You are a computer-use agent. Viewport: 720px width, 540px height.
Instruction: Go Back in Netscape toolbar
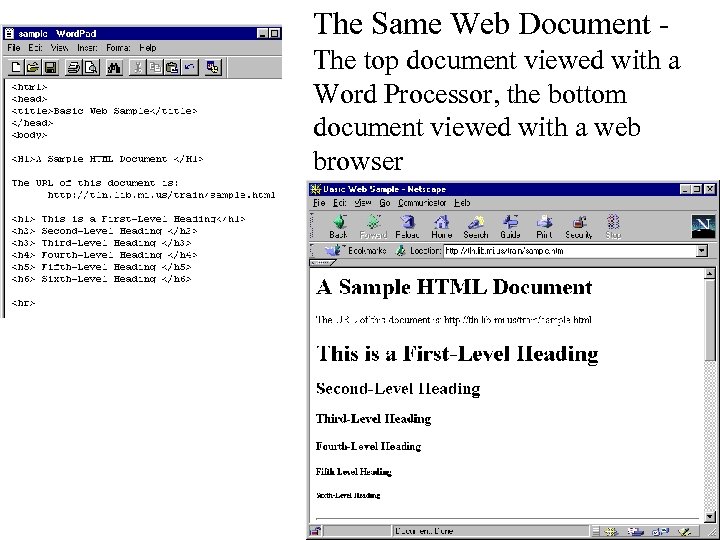339,227
